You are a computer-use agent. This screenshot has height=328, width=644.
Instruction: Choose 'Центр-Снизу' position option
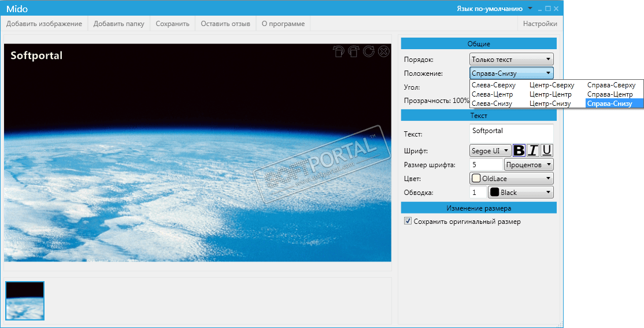click(550, 104)
